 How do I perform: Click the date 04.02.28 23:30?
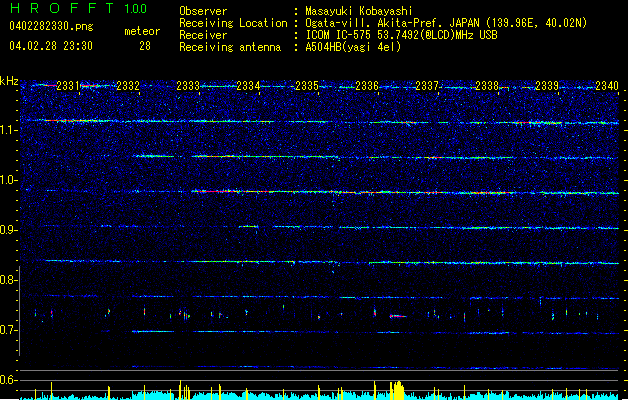coord(51,46)
